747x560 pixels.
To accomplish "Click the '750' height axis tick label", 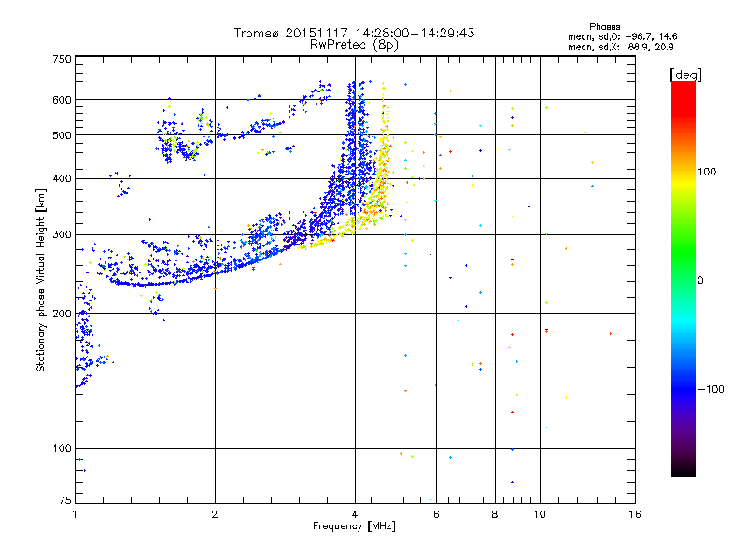I will (x=62, y=59).
